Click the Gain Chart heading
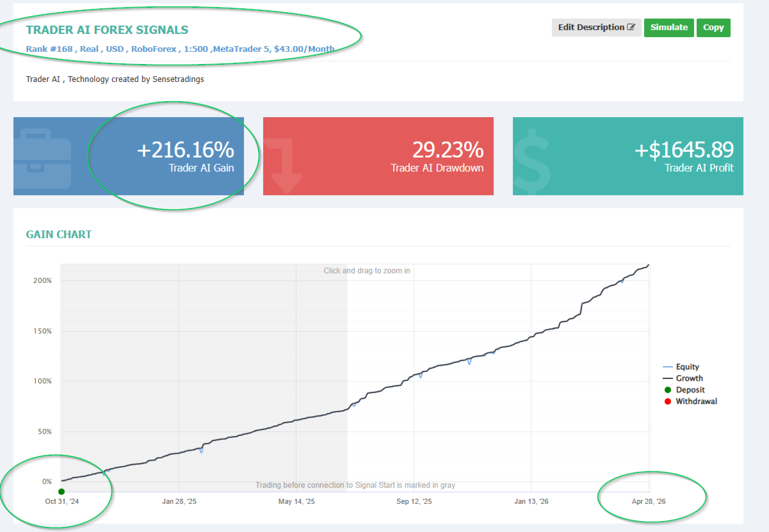The width and height of the screenshot is (769, 532). point(59,234)
